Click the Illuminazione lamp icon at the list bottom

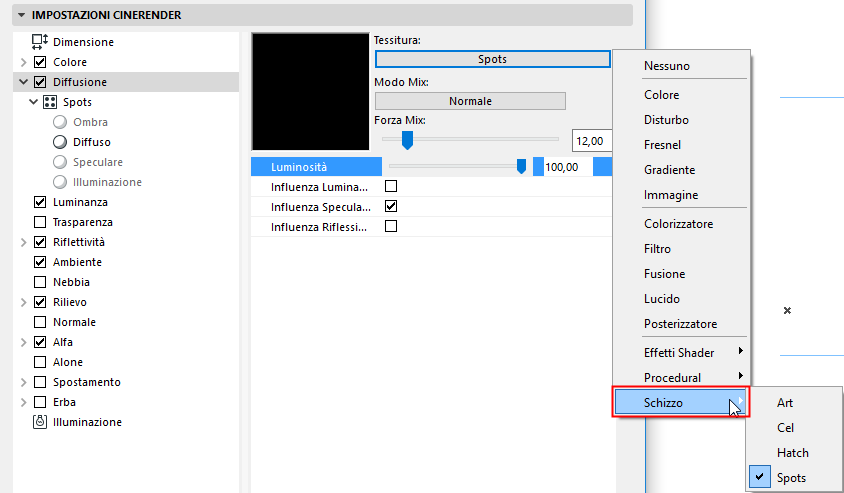[40, 422]
